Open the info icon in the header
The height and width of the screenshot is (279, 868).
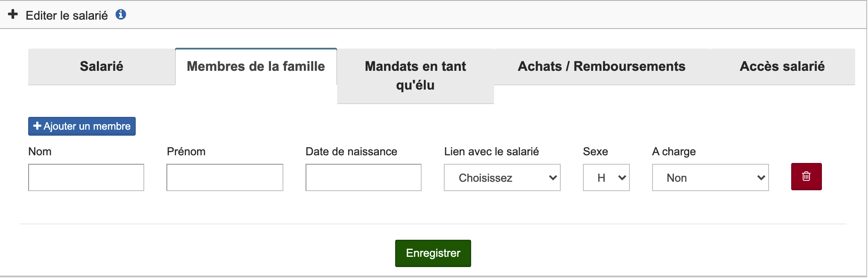pyautogui.click(x=121, y=15)
